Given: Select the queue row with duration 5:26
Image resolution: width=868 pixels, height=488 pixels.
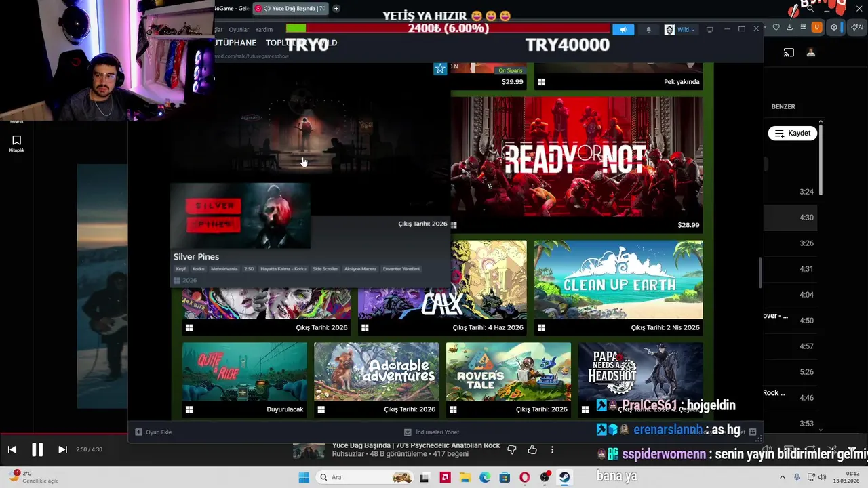Looking at the screenshot, I should [791, 372].
